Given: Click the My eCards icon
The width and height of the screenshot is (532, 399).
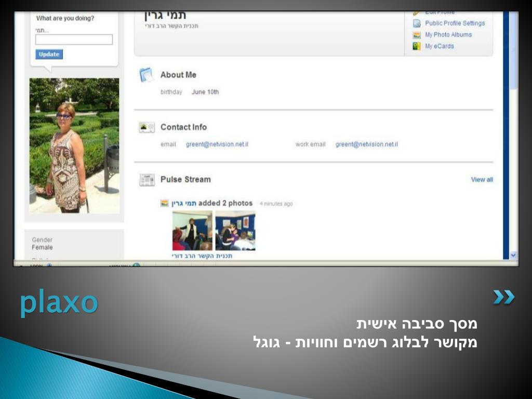Looking at the screenshot, I should pos(416,46).
